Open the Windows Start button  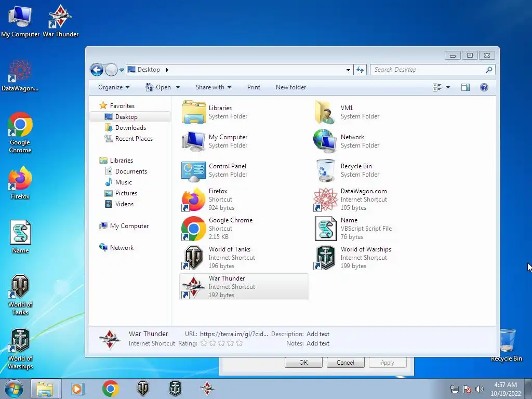(14, 389)
